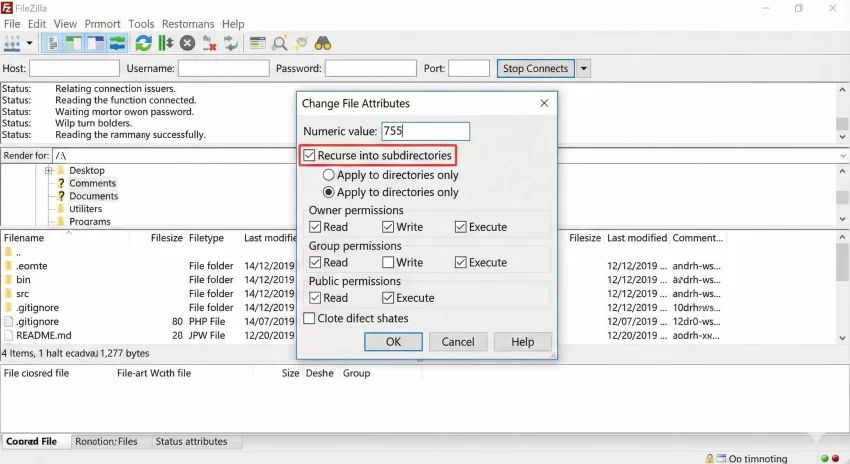Click the selected Apply to directories only radio
The width and height of the screenshot is (850, 464).
(329, 192)
